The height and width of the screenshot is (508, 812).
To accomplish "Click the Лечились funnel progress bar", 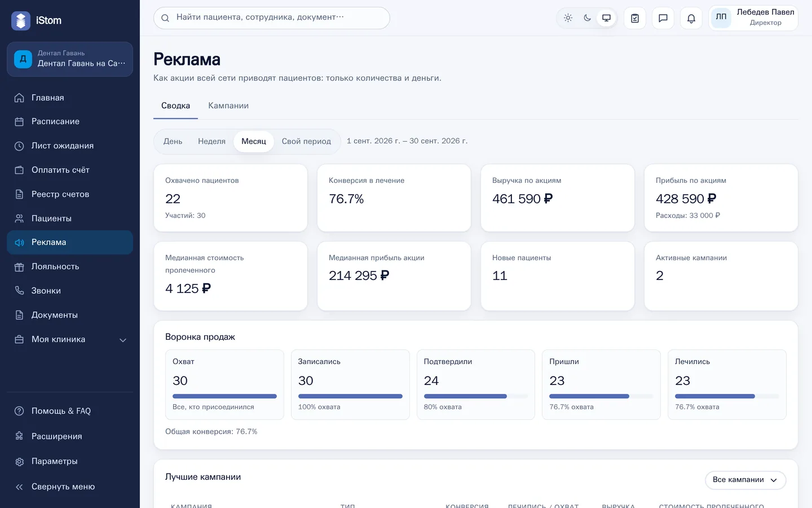I will point(727,396).
